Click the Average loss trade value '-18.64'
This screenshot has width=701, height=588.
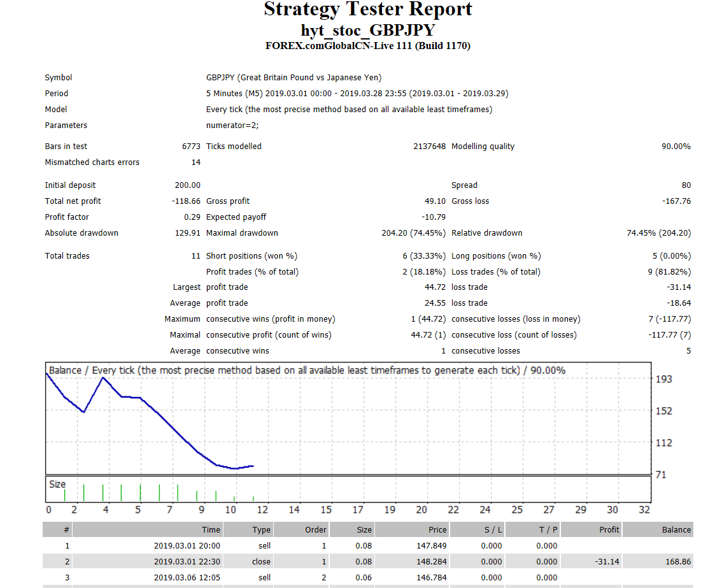(x=679, y=303)
